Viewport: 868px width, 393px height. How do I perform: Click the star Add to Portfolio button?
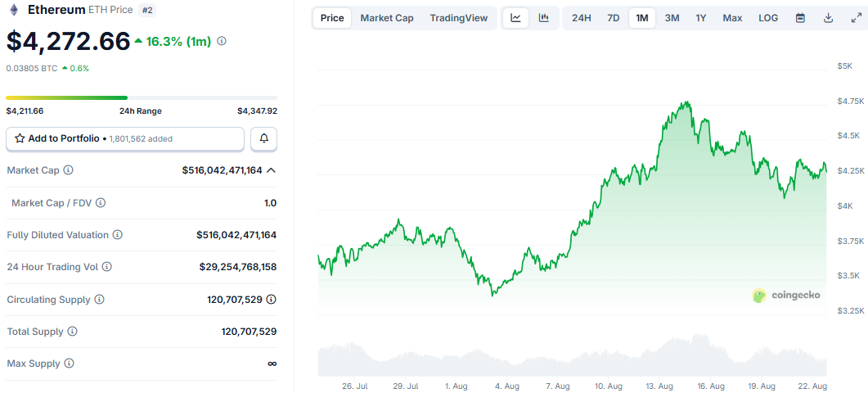pyautogui.click(x=125, y=138)
